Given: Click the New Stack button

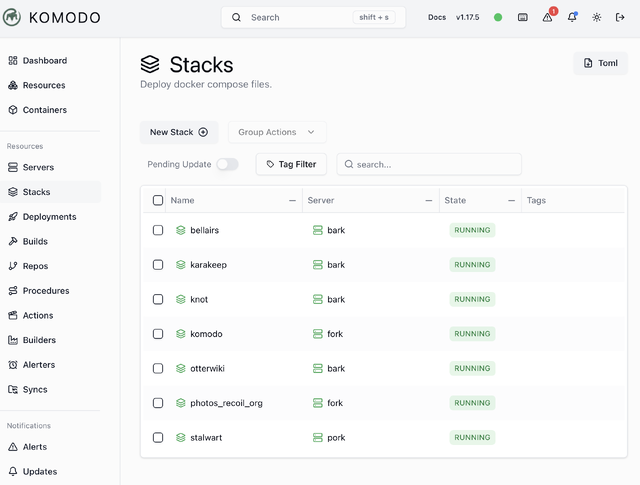Looking at the screenshot, I should pyautogui.click(x=179, y=132).
